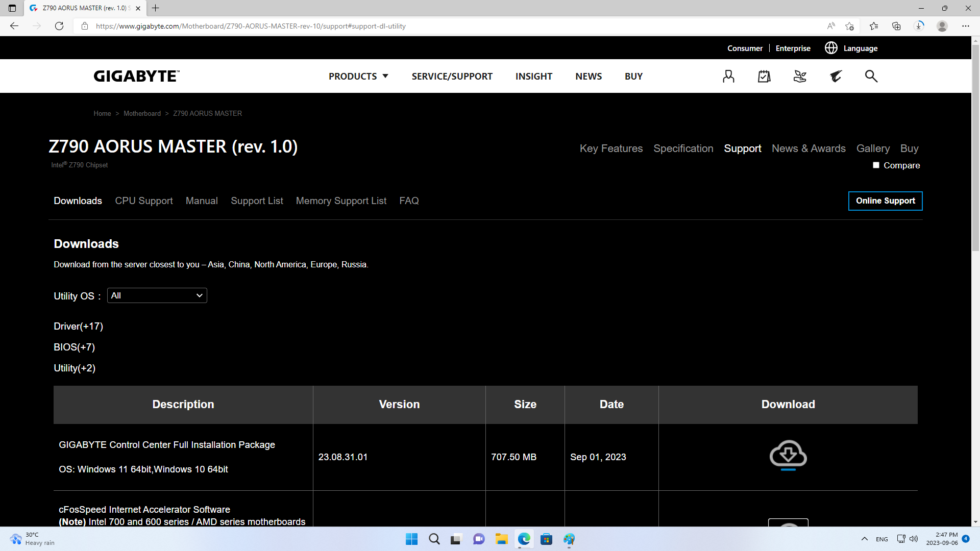Go to Home breadcrumb

point(102,113)
